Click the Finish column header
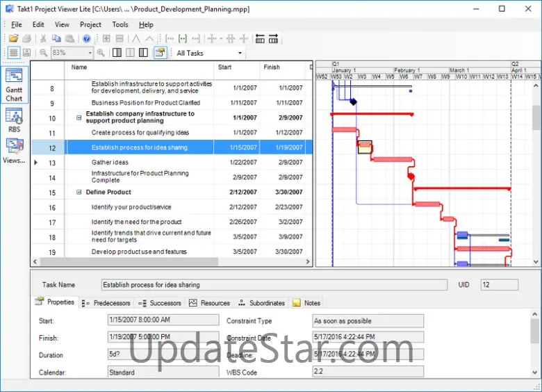Viewport: 542px width, 392px height. (x=284, y=70)
